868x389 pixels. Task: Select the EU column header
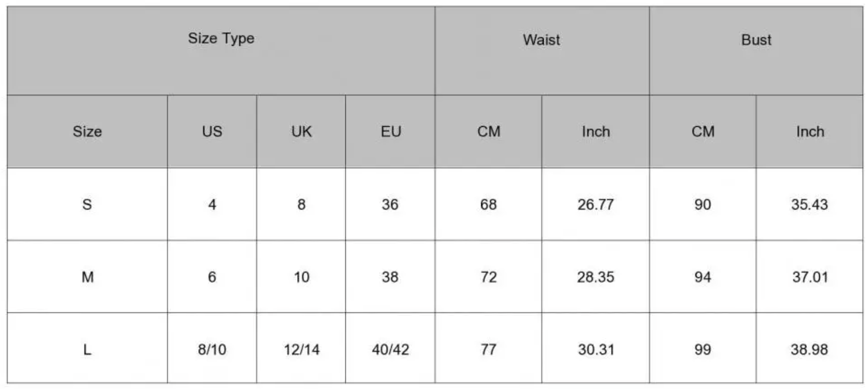pyautogui.click(x=391, y=132)
